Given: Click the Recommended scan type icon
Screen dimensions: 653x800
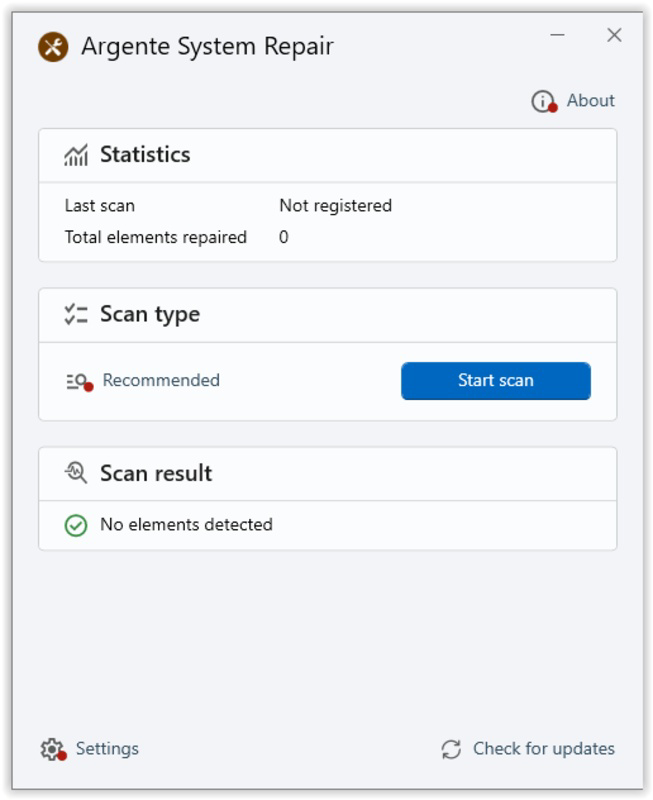Looking at the screenshot, I should [79, 381].
